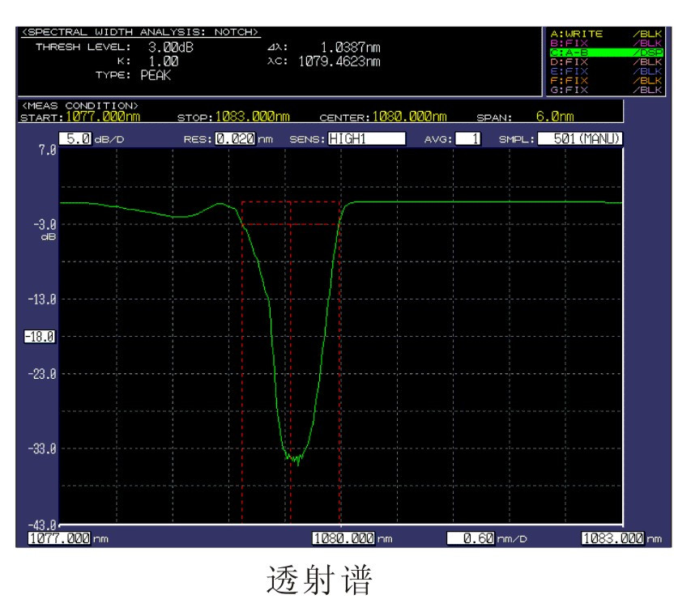Click the 7.0 y-axis label
This screenshot has width=691, height=616.
[x=48, y=150]
